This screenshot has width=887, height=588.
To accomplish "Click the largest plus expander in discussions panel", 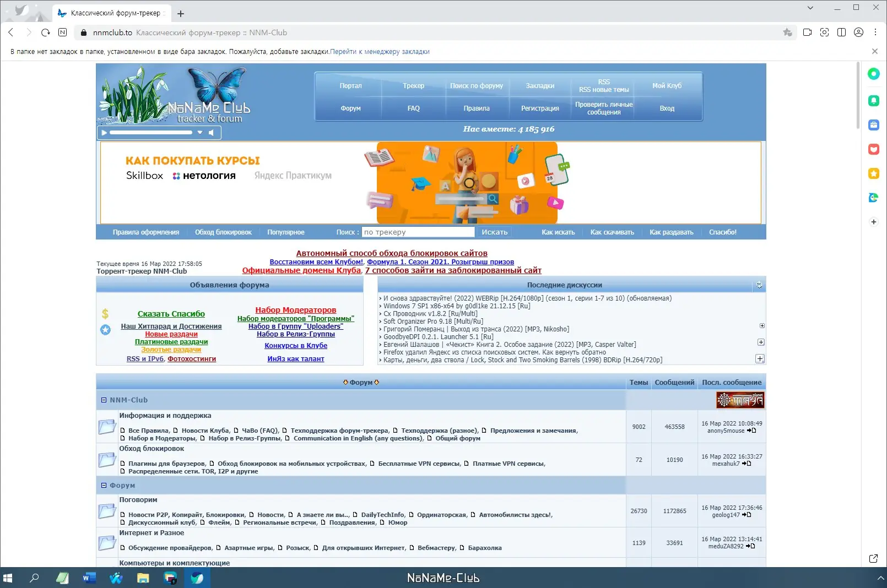I will [760, 359].
